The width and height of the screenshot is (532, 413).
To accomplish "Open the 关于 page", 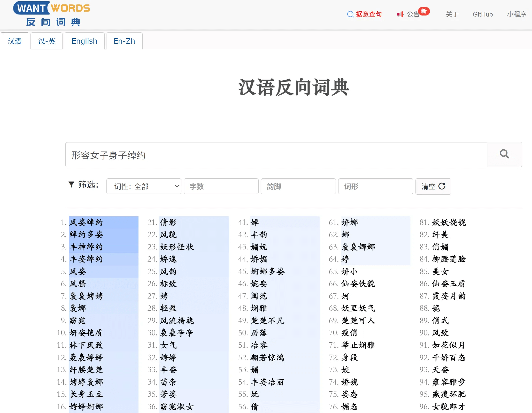I will [452, 14].
